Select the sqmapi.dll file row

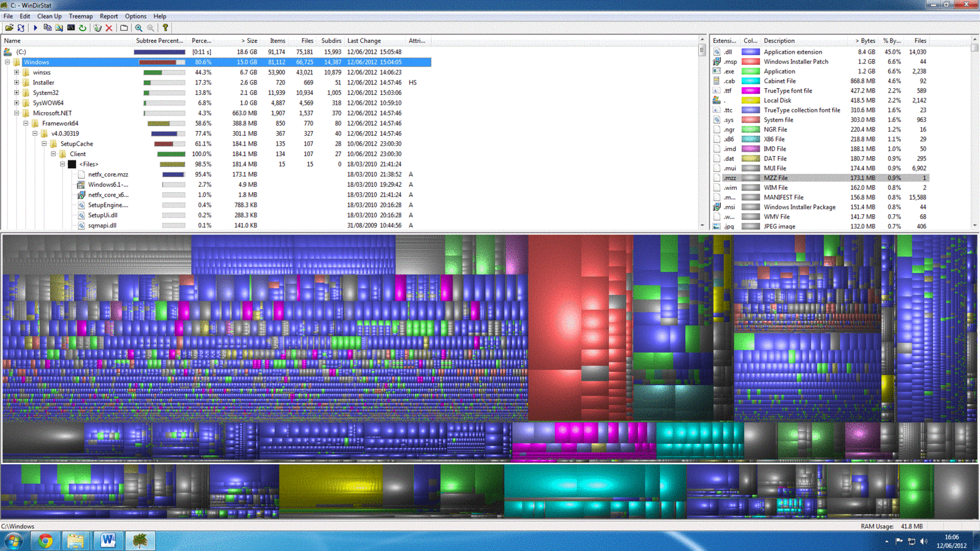(216, 225)
